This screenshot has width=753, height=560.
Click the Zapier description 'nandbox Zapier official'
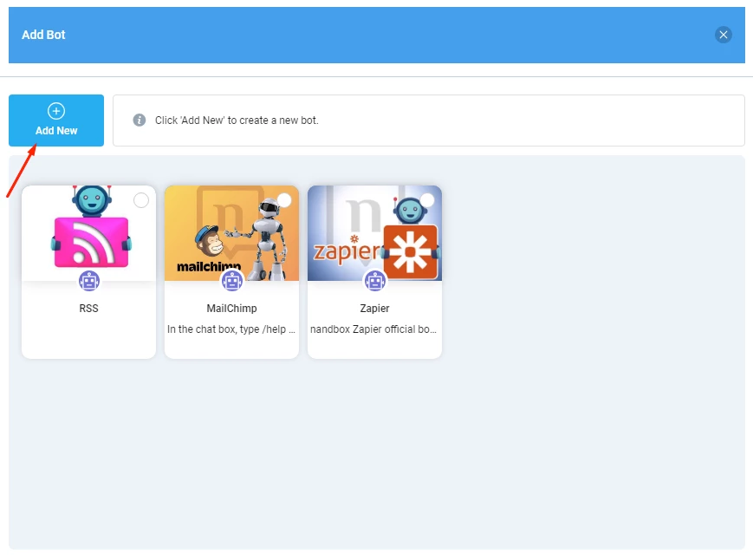[373, 329]
